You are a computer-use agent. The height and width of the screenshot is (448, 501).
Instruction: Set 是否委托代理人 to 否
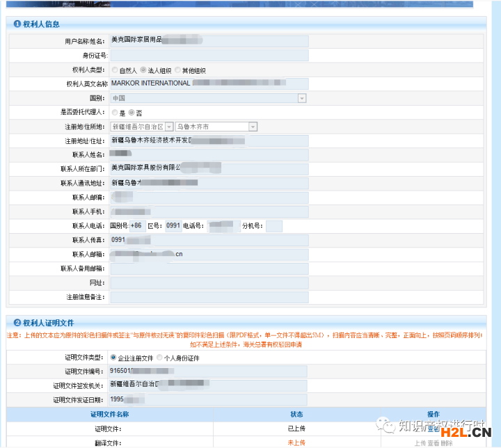132,112
